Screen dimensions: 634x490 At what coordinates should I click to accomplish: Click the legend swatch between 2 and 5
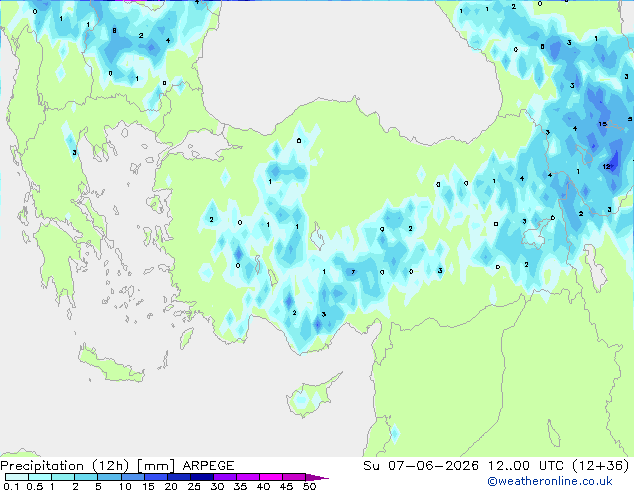[86, 477]
